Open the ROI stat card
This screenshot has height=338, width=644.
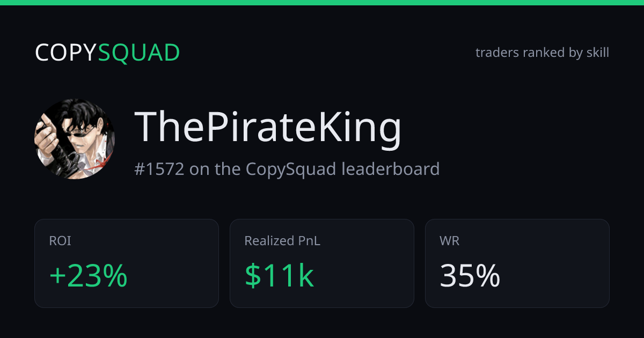127,263
